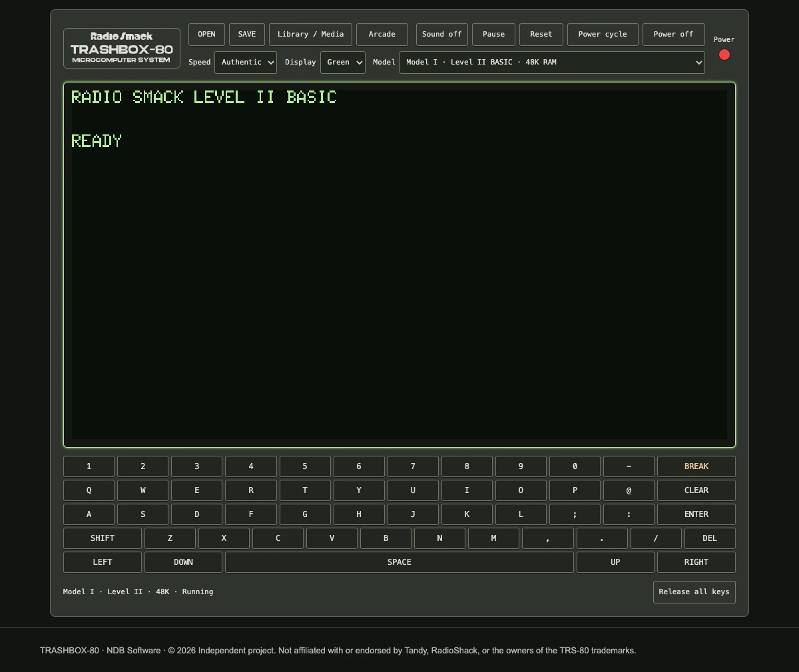
Task: Click the Radio Smack TRASHBOX-80 logo
Action: click(x=122, y=48)
